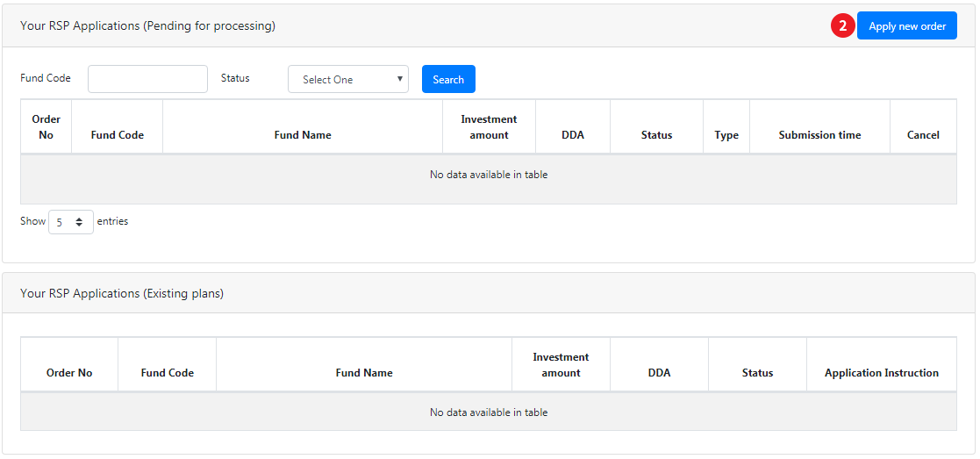Click the red number 2 badge
980x459 pixels.
coord(842,26)
